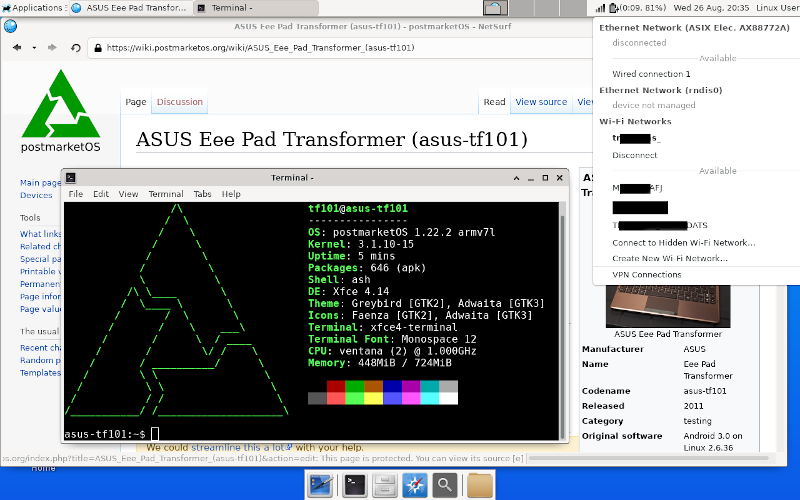Open the Discussion tab on the wiki
Image resolution: width=800 pixels, height=500 pixels.
180,102
